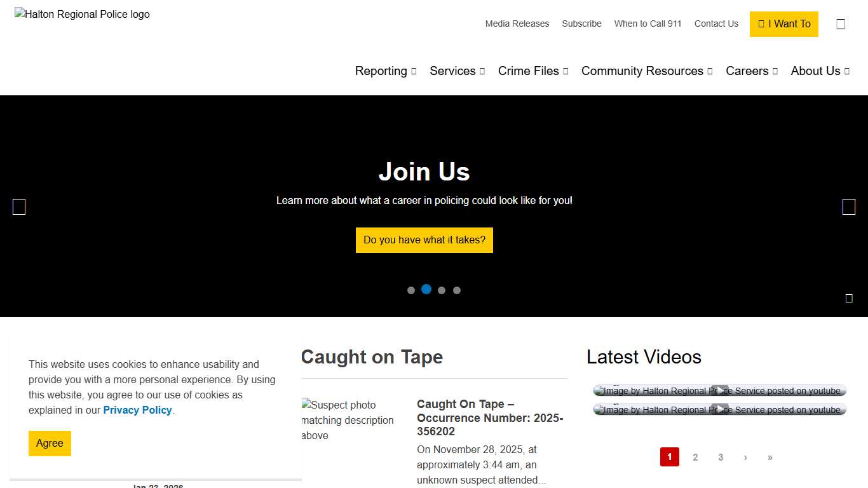Agree to the cookie notice

pyautogui.click(x=50, y=444)
